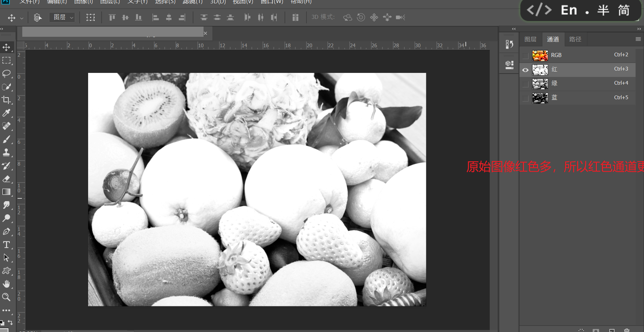Open the 图层 dropdown in options bar
Screen dimensions: 644x332
pos(62,17)
